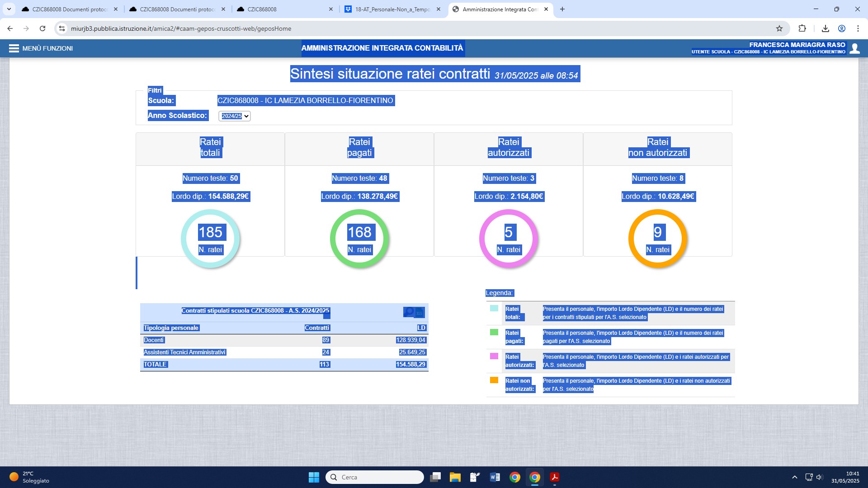Click the school name CZIC868008 - IC LAMEZIA BORRELLO-FIORENTINO filter value
This screenshot has width=868, height=488.
tap(305, 101)
